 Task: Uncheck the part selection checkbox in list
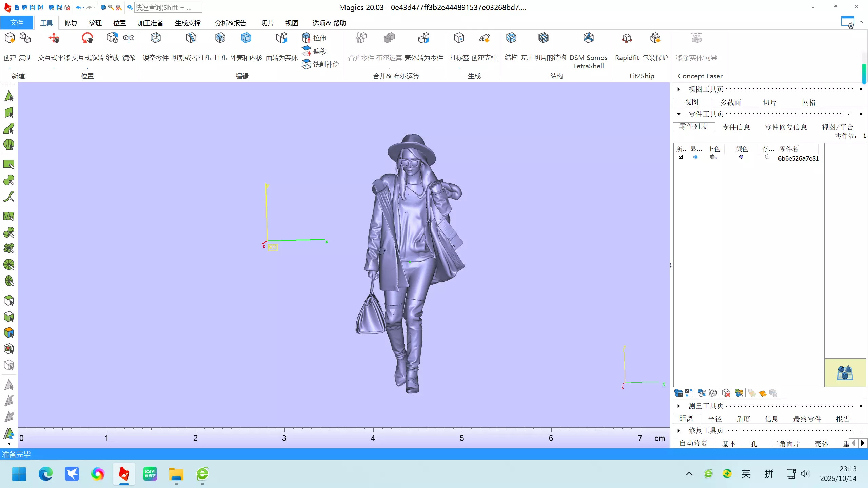click(680, 157)
